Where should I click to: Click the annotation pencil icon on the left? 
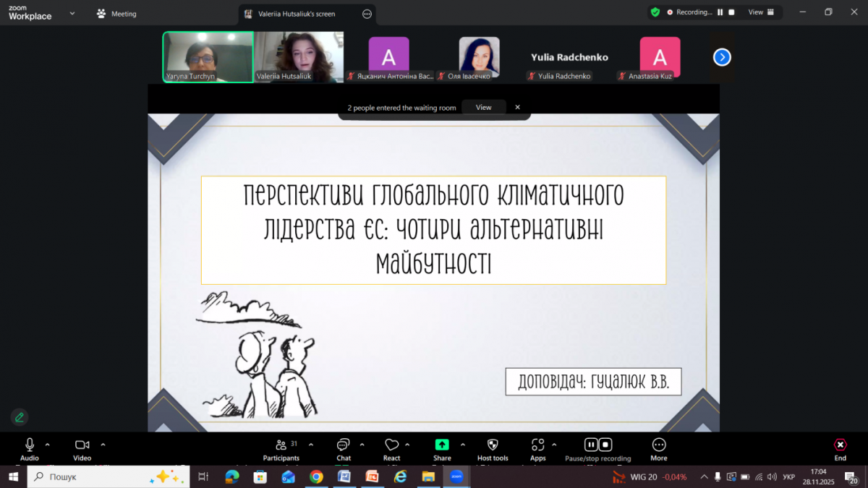click(19, 417)
